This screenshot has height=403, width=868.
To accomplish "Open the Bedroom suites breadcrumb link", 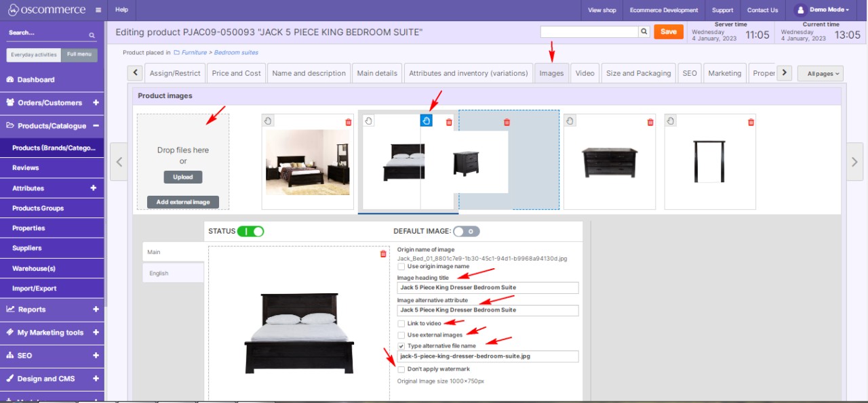I will [x=236, y=52].
